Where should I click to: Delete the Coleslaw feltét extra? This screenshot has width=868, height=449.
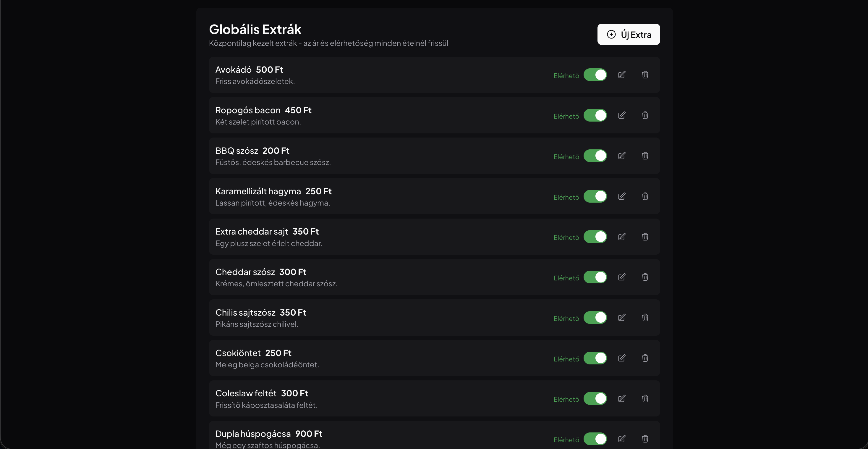click(x=645, y=398)
